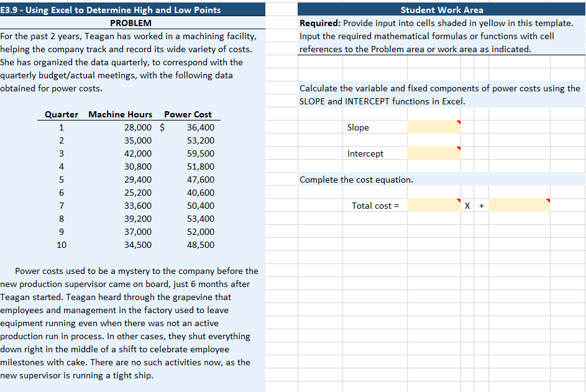Screen dimensions: 586x392
Task: Select the yellow fixed cost cell after plus sign
Action: (x=520, y=205)
